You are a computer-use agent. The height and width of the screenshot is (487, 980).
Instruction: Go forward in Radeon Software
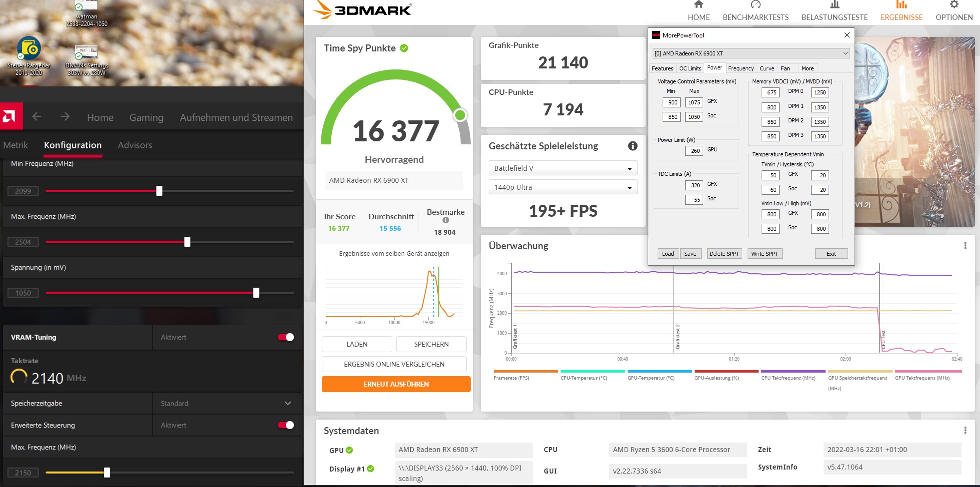tap(65, 116)
